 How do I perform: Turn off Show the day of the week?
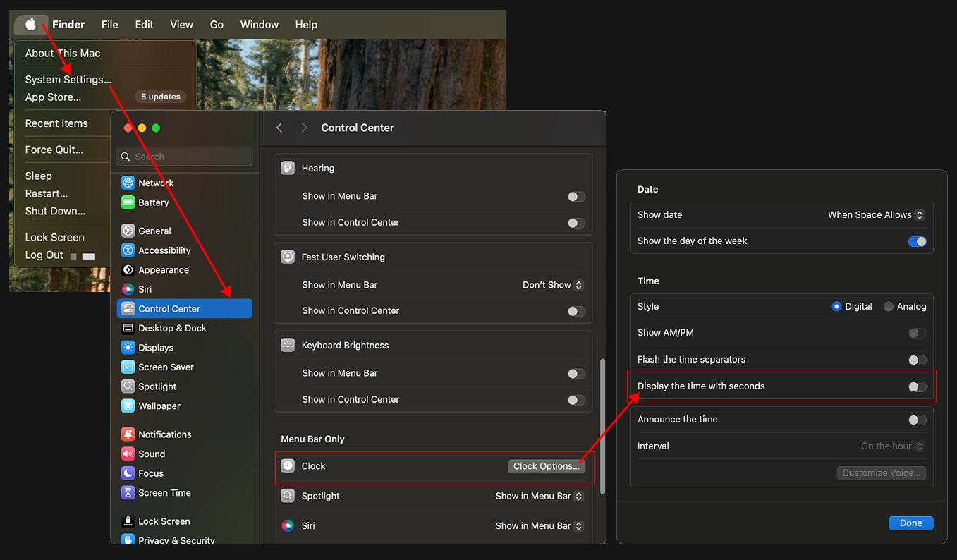pyautogui.click(x=916, y=241)
